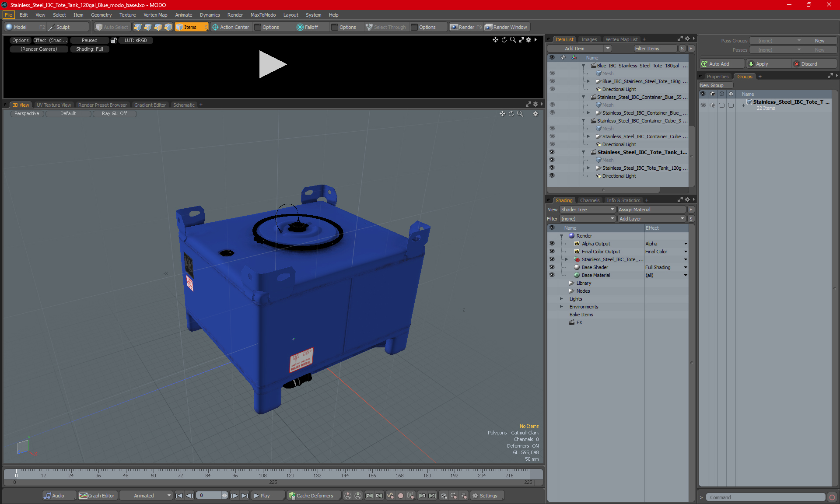
Task: Switch to the Schematic tab
Action: [184, 105]
